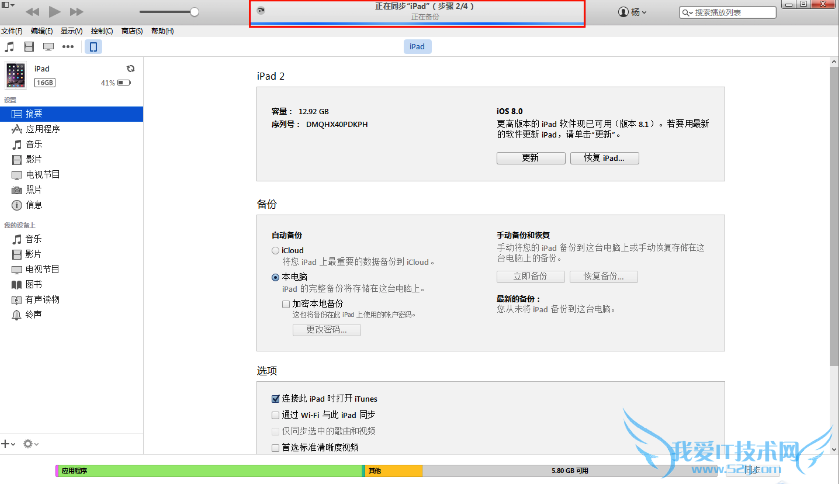Screen dimensions: 839x484
Task: Click the orange 其他 storage bar segment
Action: (x=394, y=471)
